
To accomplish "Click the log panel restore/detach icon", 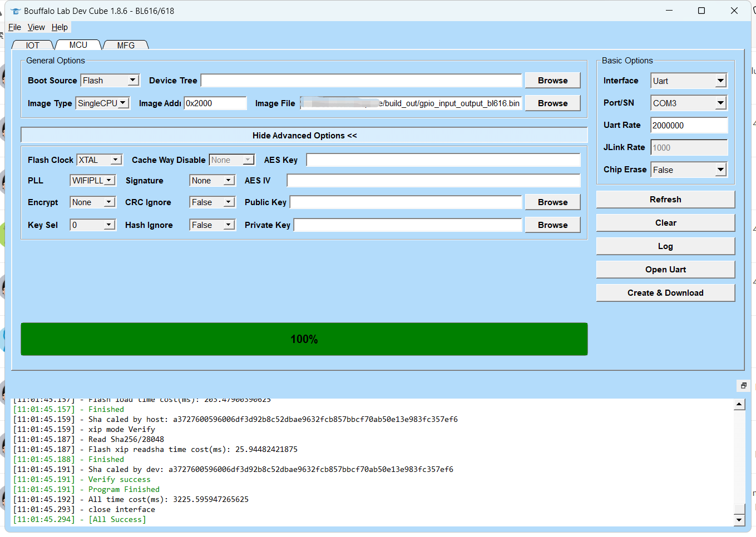I will click(x=744, y=386).
